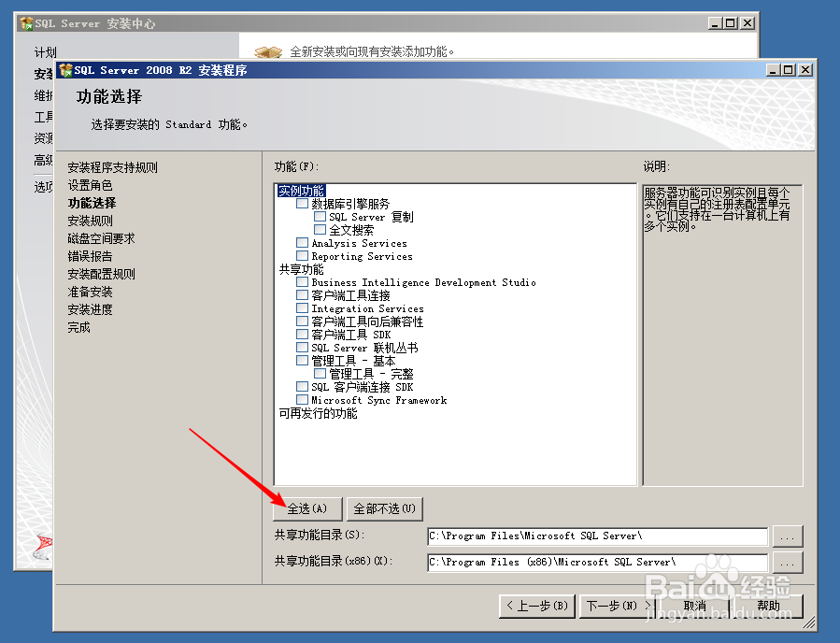Viewport: 840px width, 643px height.
Task: Tick SQL 客户端连接 SDK checkbox
Action: pos(302,386)
